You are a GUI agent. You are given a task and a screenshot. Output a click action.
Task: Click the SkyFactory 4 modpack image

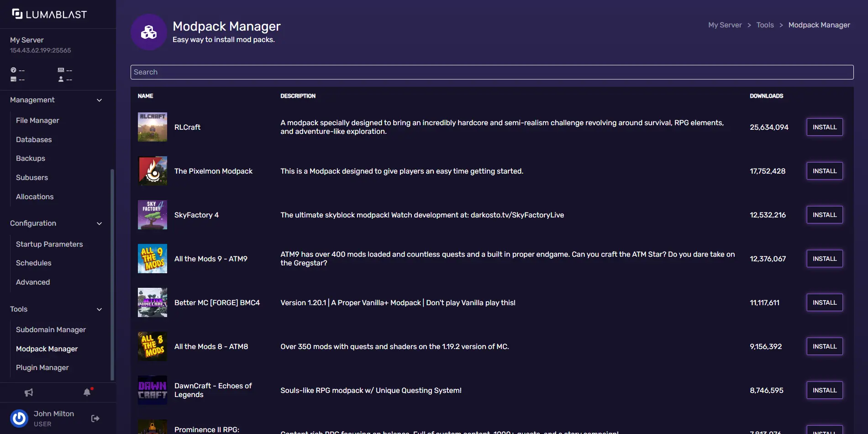coord(153,215)
